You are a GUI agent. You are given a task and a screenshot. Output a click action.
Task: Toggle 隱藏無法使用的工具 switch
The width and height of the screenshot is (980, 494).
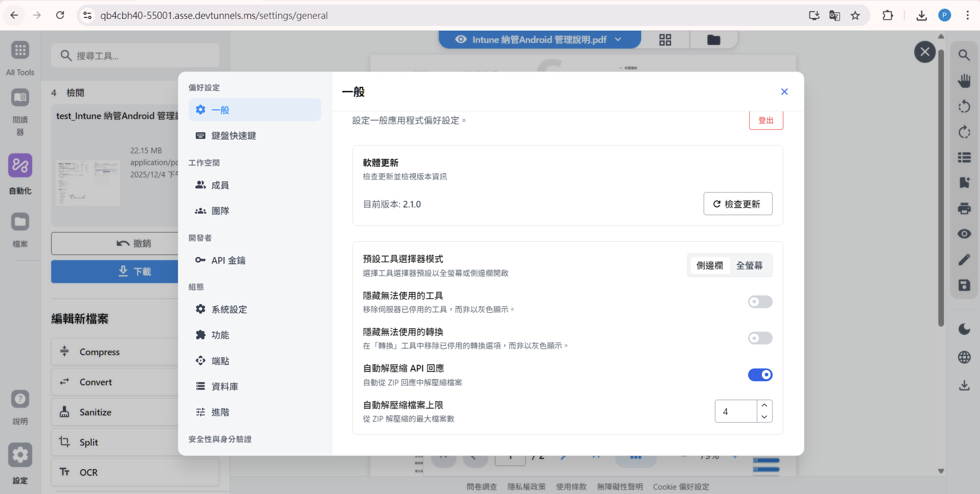(760, 302)
